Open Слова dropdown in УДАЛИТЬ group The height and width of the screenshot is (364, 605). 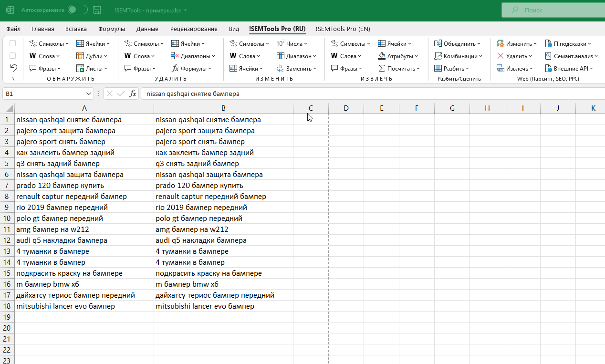click(x=140, y=56)
